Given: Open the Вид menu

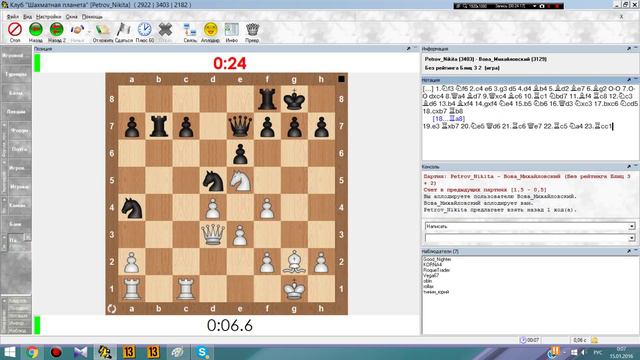Looking at the screenshot, I should (27, 17).
